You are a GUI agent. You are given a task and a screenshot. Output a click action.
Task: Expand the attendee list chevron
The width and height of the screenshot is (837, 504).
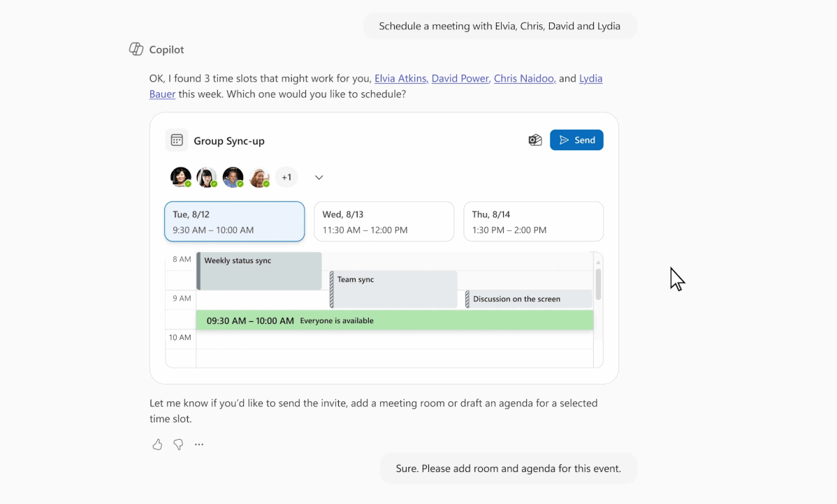point(319,177)
